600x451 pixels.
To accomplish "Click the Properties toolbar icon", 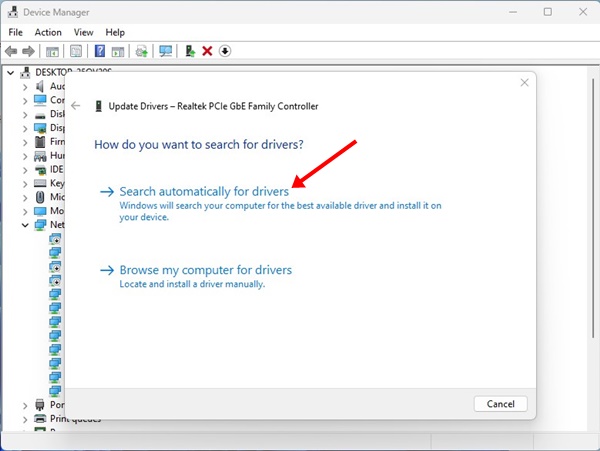I will point(75,51).
